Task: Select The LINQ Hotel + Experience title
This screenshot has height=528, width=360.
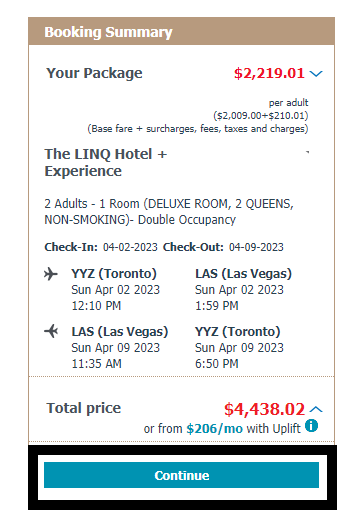Action: [x=106, y=163]
